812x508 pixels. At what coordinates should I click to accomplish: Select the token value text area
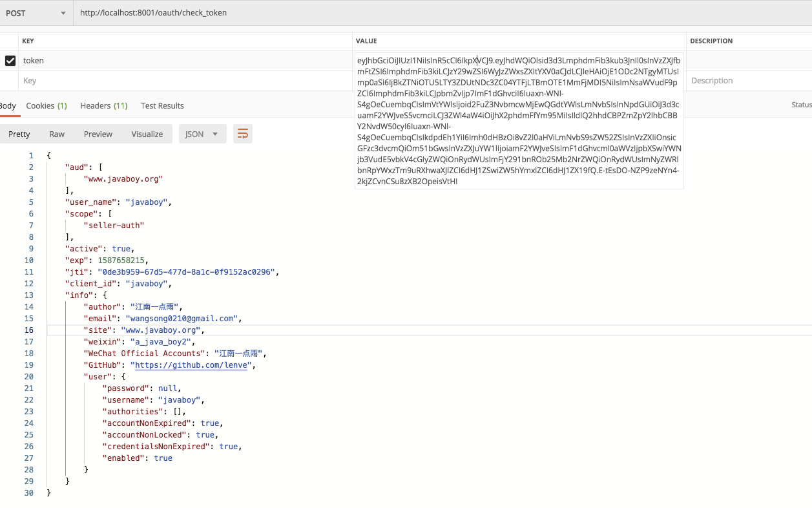[517, 120]
